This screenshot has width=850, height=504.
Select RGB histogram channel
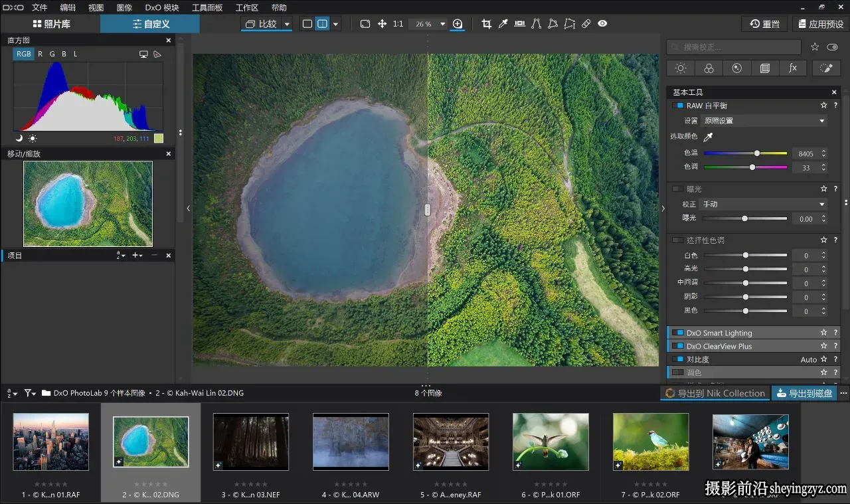[24, 54]
